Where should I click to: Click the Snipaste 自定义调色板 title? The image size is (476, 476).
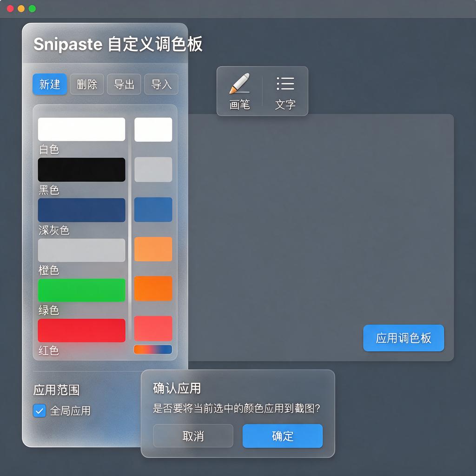(x=118, y=44)
